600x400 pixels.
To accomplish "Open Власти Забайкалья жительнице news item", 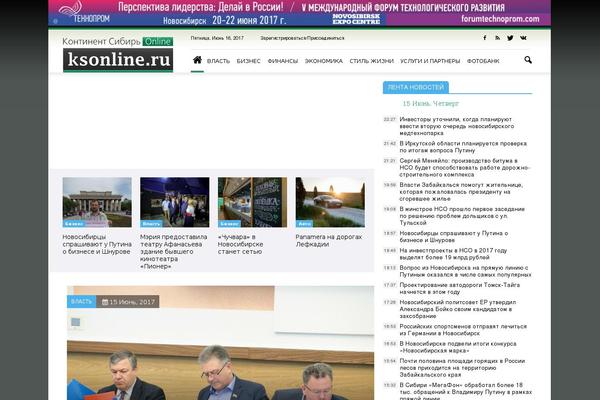I will click(461, 192).
